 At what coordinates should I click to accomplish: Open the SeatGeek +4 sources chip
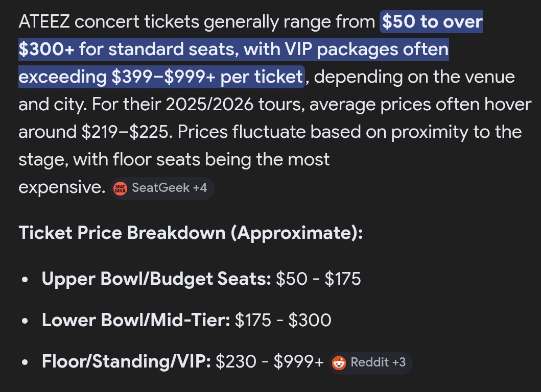click(x=162, y=188)
